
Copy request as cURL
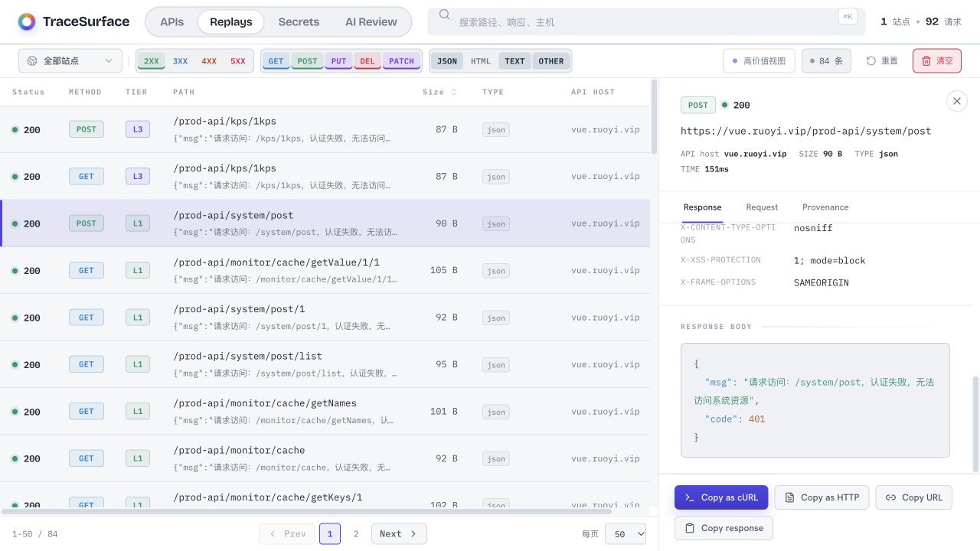(x=721, y=497)
